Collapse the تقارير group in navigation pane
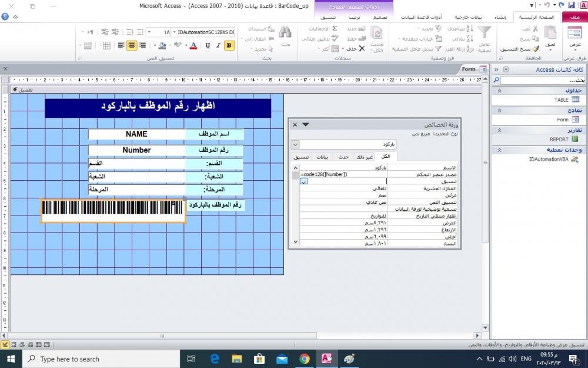Screen dimensions: 588x368 [499, 130]
